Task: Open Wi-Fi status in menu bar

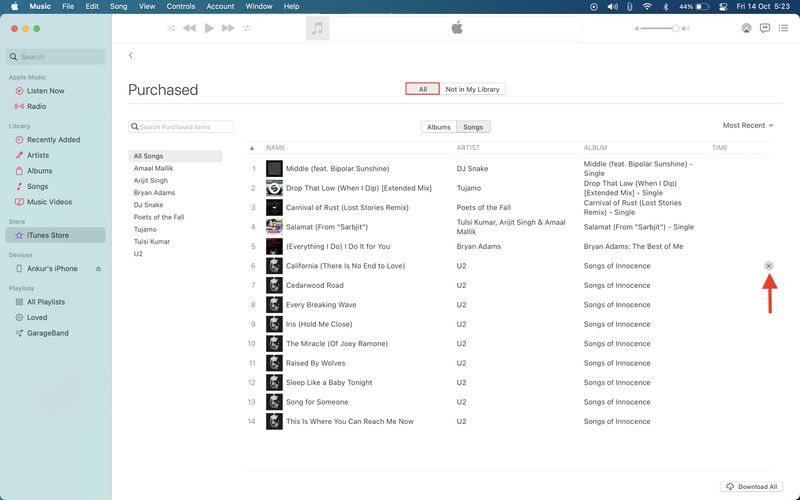Action: point(647,7)
